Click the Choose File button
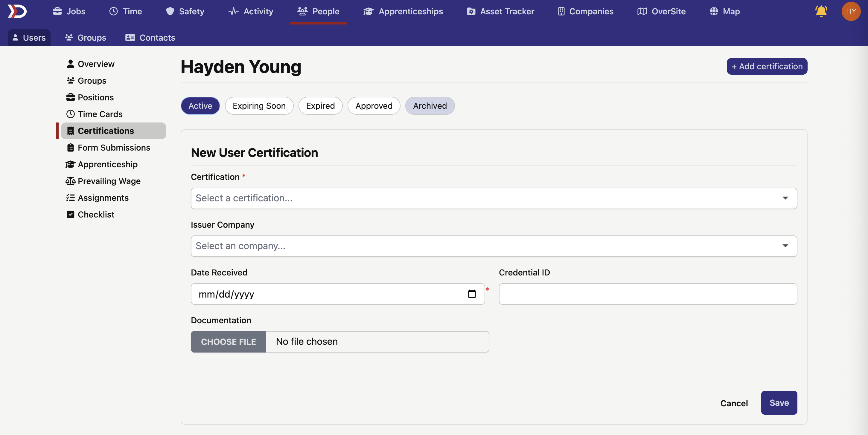 click(228, 342)
